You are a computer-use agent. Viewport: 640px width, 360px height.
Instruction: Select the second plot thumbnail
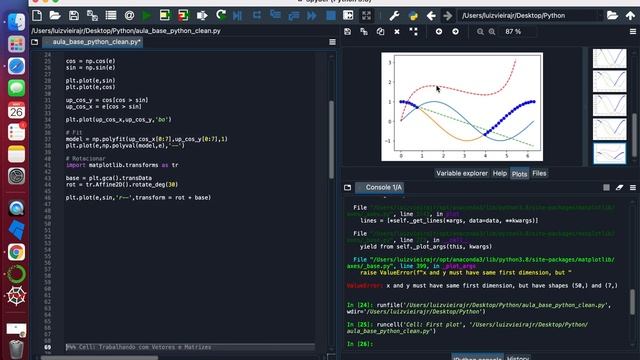[x=609, y=81]
